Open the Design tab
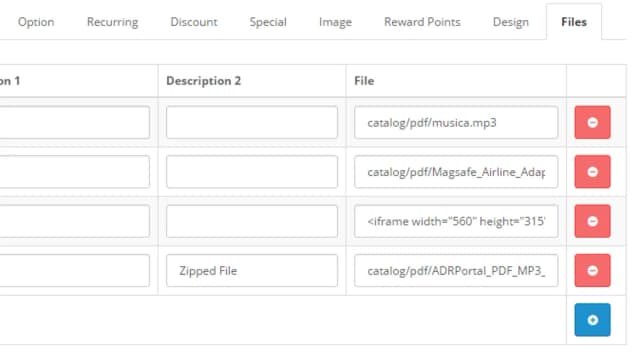The width and height of the screenshot is (640, 360). (511, 22)
